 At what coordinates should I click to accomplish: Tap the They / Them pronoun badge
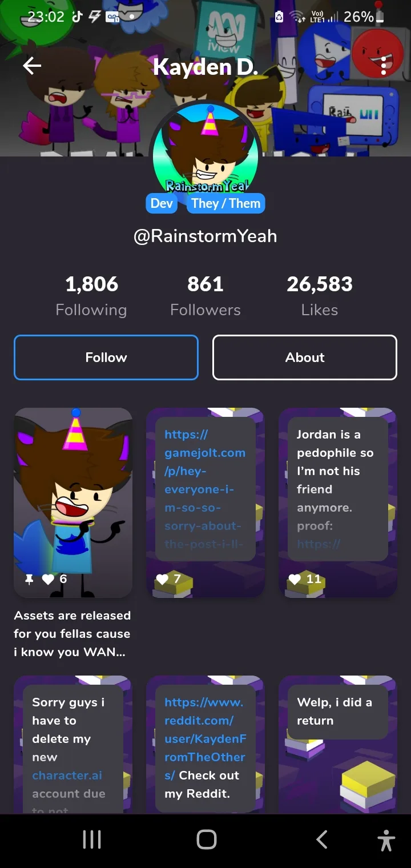coord(225,203)
